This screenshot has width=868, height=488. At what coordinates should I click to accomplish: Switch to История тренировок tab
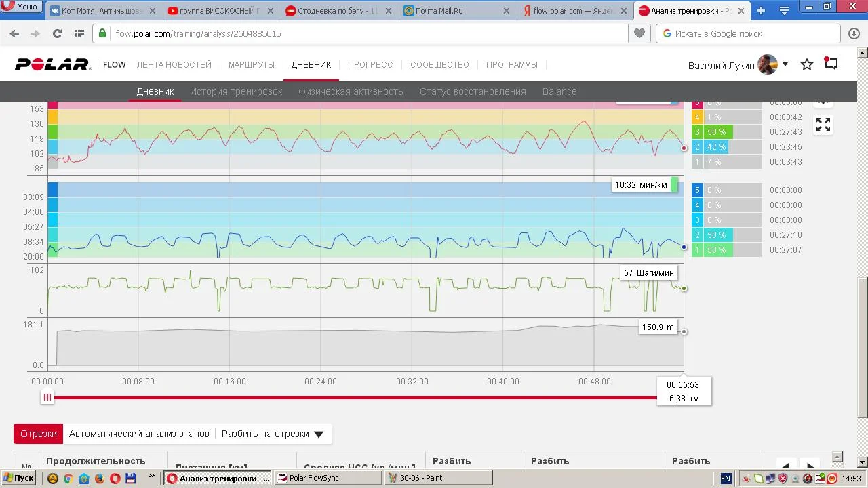235,91
